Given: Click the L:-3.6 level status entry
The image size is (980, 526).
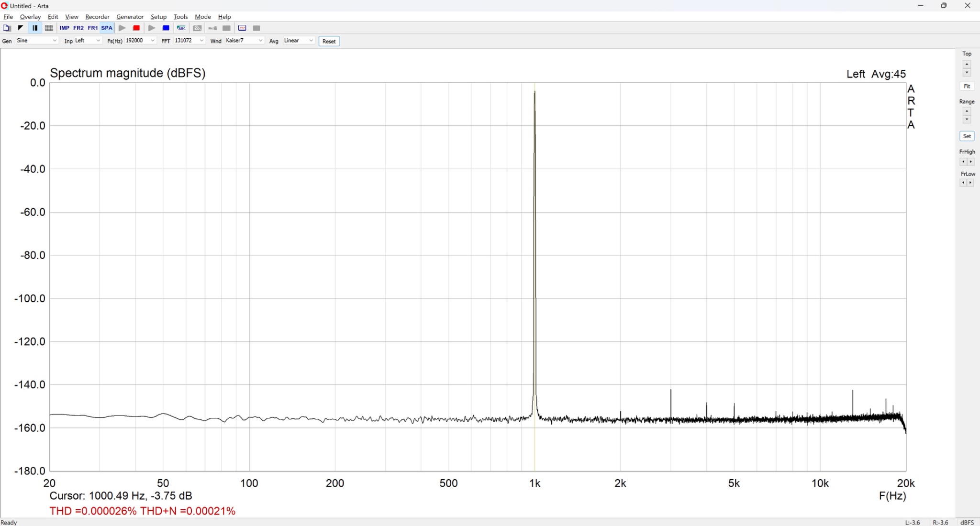Looking at the screenshot, I should click(x=913, y=523).
